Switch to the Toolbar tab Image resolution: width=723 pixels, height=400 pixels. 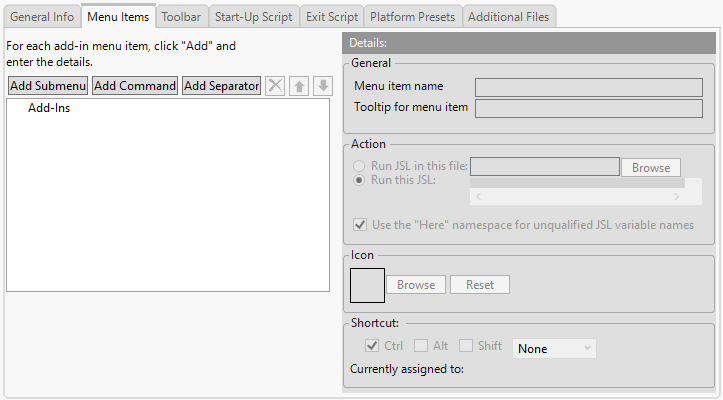point(181,17)
